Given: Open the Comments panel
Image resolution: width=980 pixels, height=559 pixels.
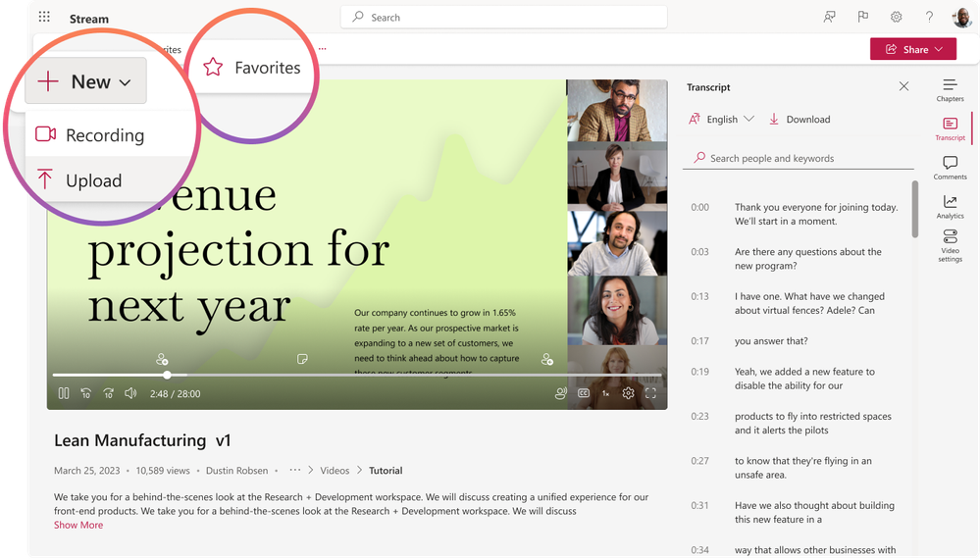Looking at the screenshot, I should click(x=950, y=168).
